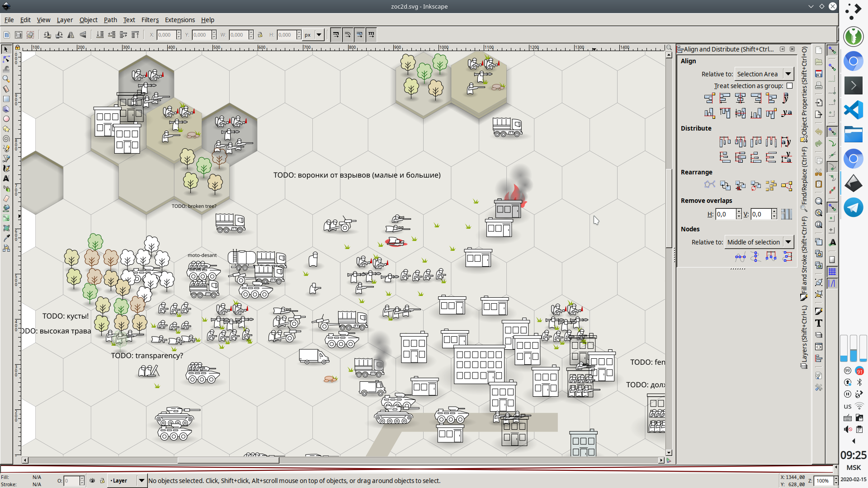The width and height of the screenshot is (868, 488).
Task: Click the Remove overlaps button
Action: pos(786,214)
